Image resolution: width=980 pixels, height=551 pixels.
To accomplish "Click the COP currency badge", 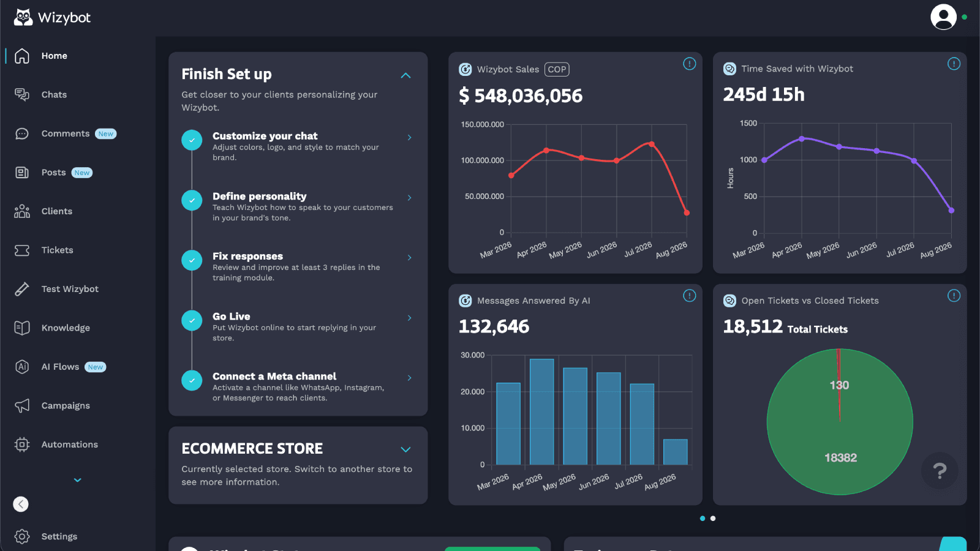I will (557, 69).
